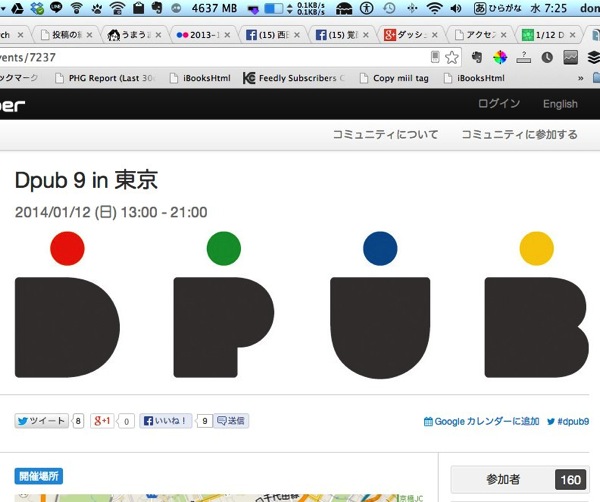Screen dimensions: 600x502
Task: Click the yellow dot above letter B
Action: (x=536, y=248)
